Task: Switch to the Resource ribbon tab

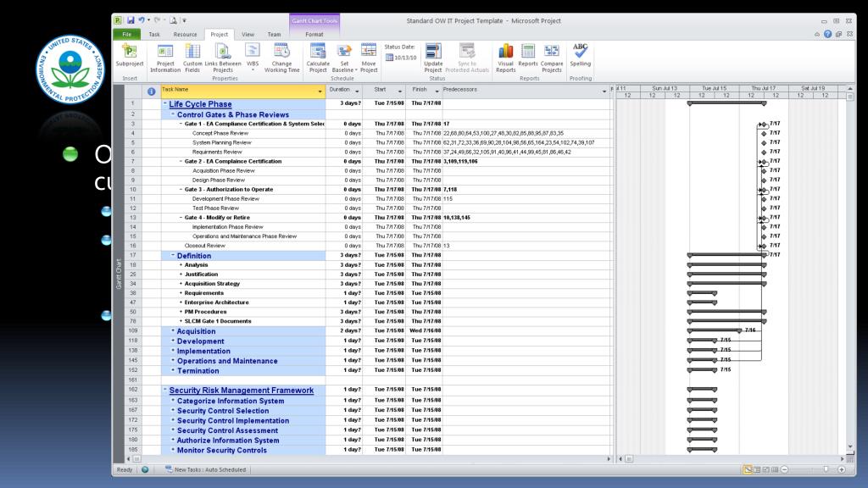Action: [185, 34]
